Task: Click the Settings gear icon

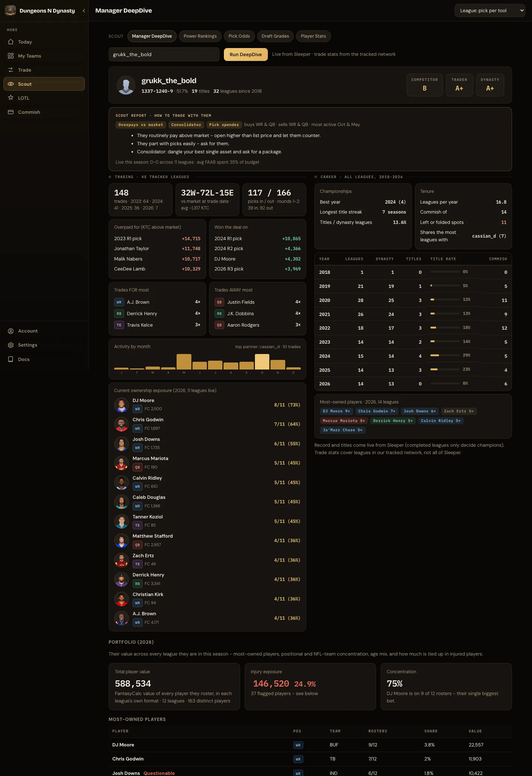Action: click(x=11, y=345)
